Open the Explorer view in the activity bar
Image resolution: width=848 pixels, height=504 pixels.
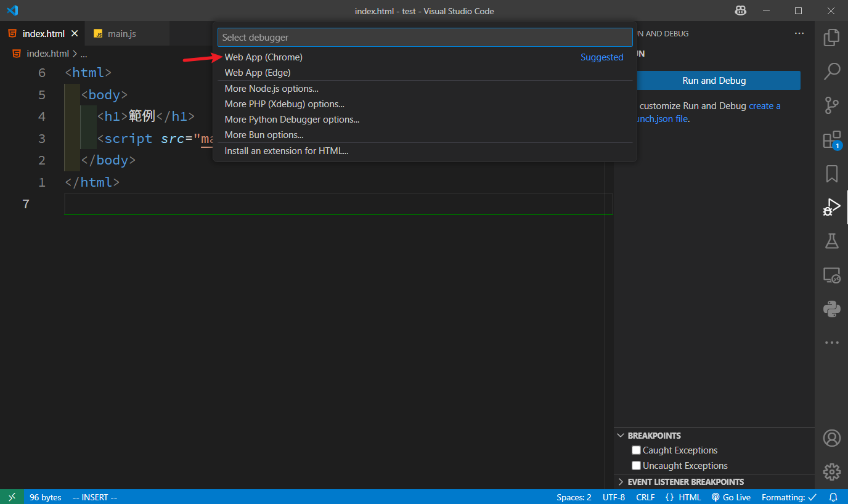pyautogui.click(x=831, y=38)
